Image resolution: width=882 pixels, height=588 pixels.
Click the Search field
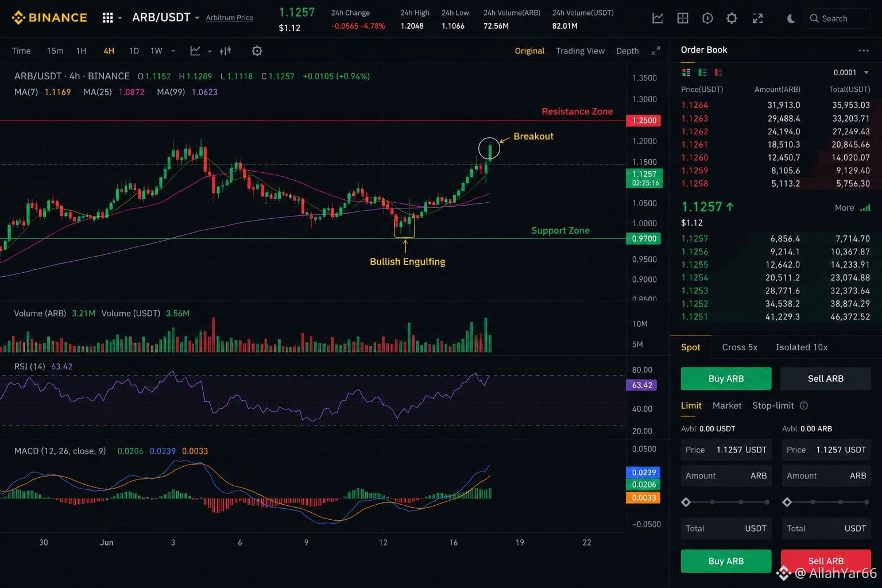(837, 18)
